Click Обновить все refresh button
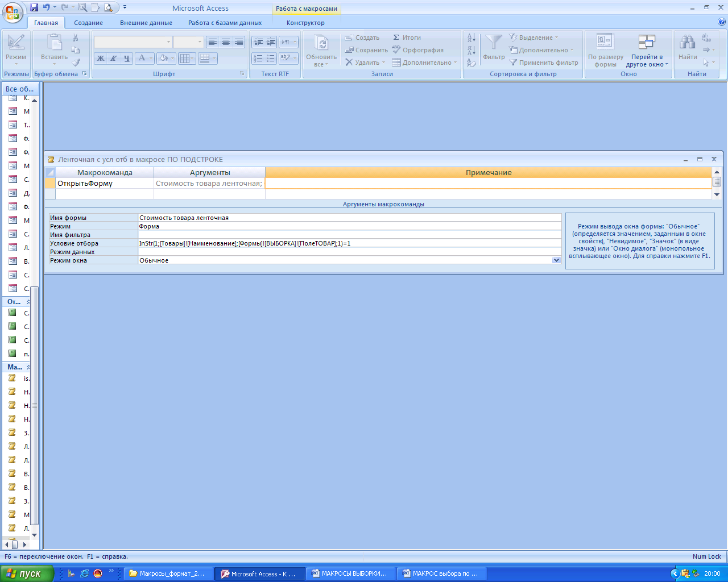 tap(321, 51)
